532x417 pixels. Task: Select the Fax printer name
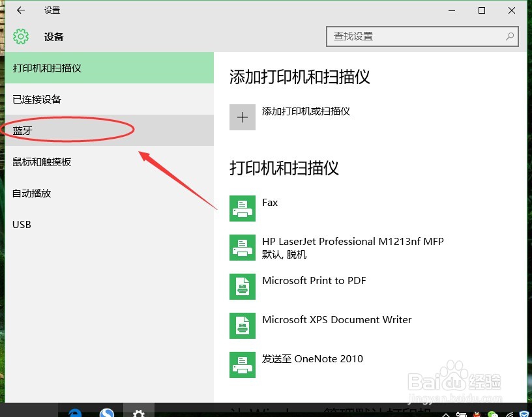[x=270, y=203]
